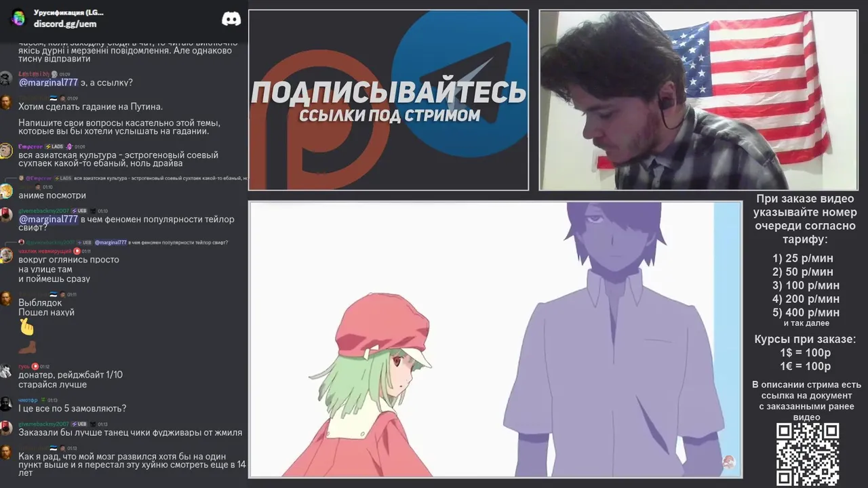Click red badge next to чахлик невмирущий
Viewport: 868px width, 488px height.
coord(77,251)
